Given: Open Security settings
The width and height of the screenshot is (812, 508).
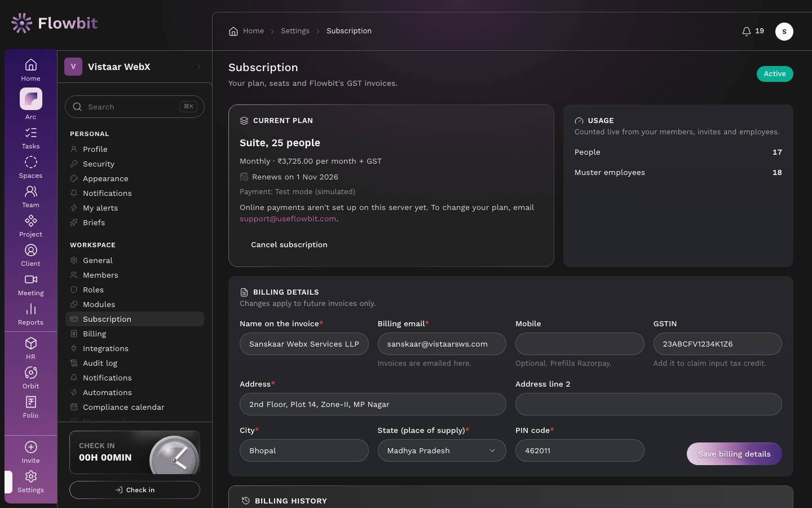Looking at the screenshot, I should (x=135, y=164).
